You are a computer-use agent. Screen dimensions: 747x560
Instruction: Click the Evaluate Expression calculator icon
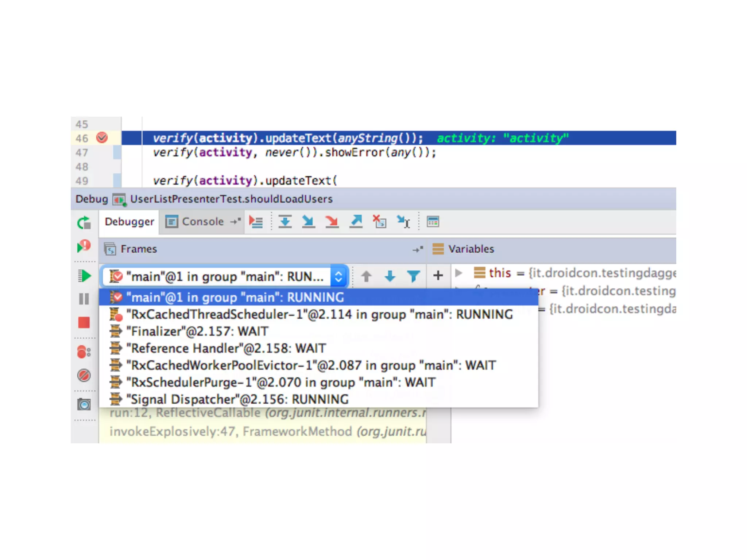pos(433,221)
